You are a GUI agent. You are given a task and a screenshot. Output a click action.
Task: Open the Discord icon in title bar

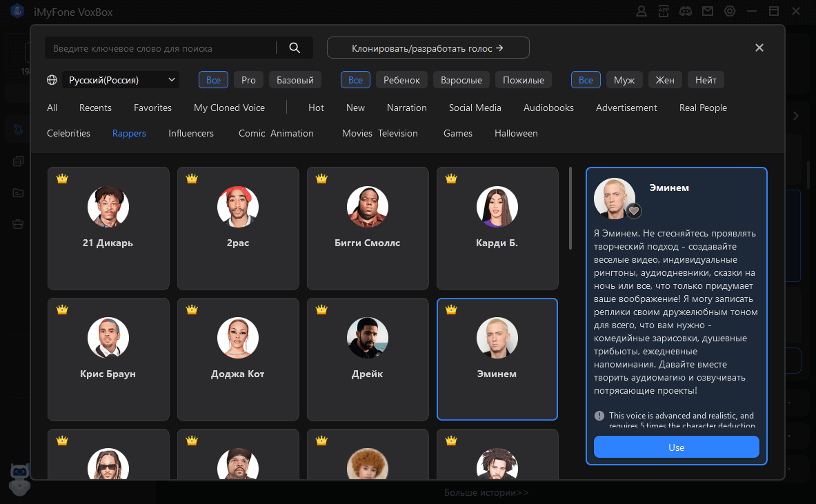click(686, 11)
